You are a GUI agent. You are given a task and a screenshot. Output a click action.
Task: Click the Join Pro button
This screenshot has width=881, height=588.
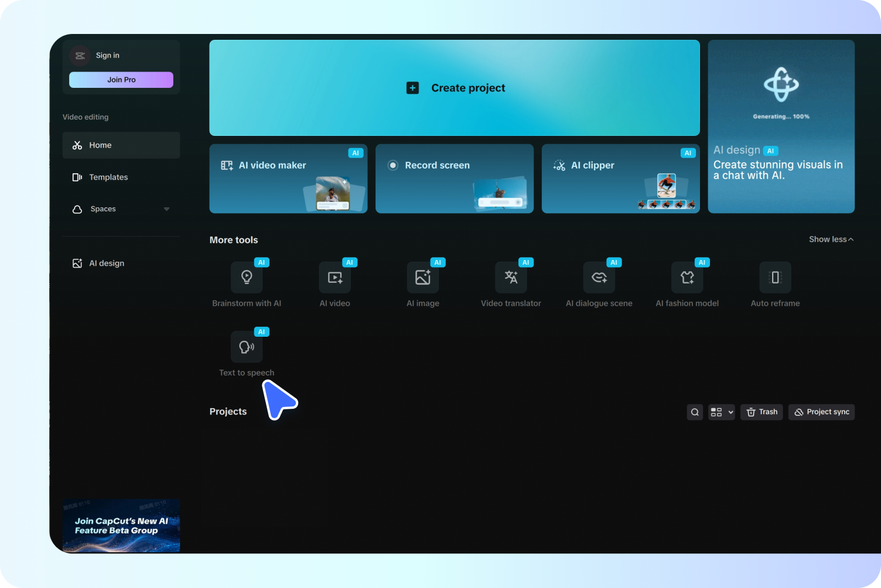[121, 80]
